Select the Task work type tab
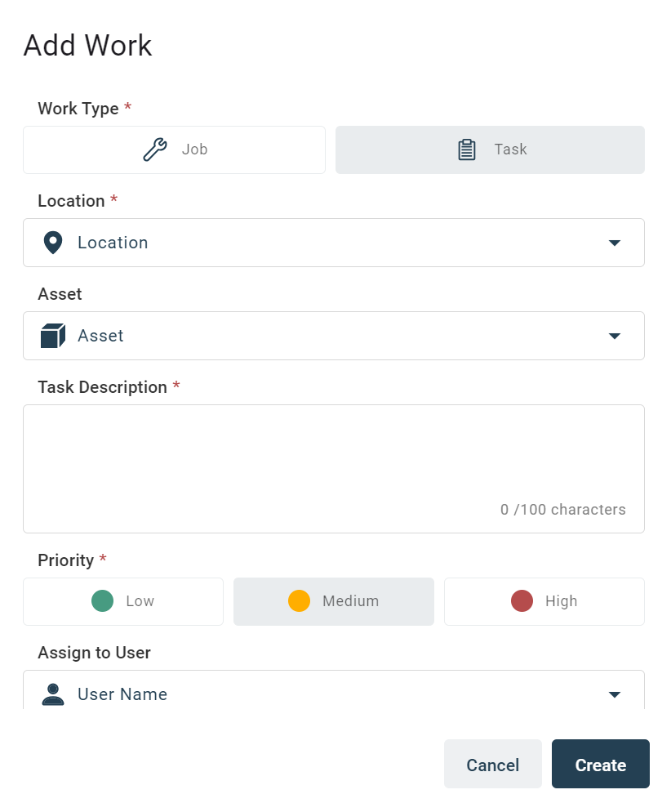671x812 pixels. point(490,149)
